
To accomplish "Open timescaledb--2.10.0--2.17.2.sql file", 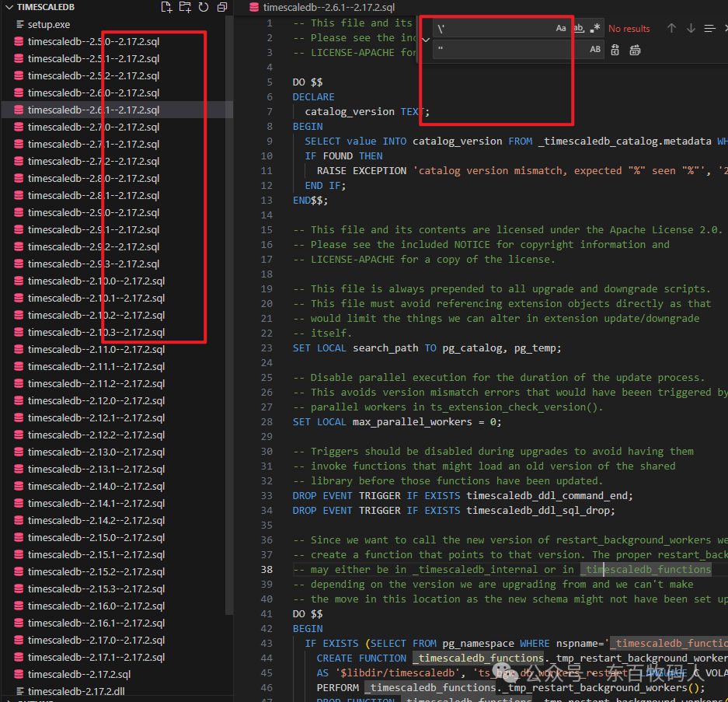I will [96, 281].
